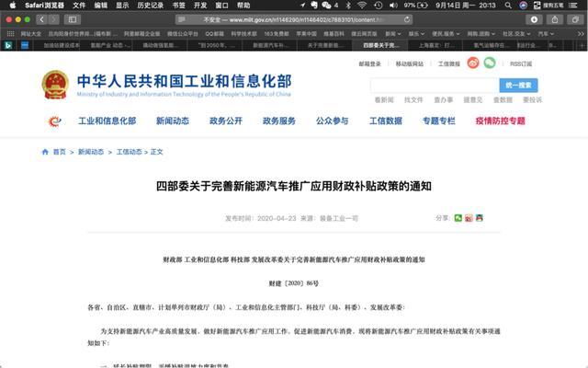Open Spotlight search in the menu bar
The width and height of the screenshot is (588, 368).
pyautogui.click(x=508, y=6)
